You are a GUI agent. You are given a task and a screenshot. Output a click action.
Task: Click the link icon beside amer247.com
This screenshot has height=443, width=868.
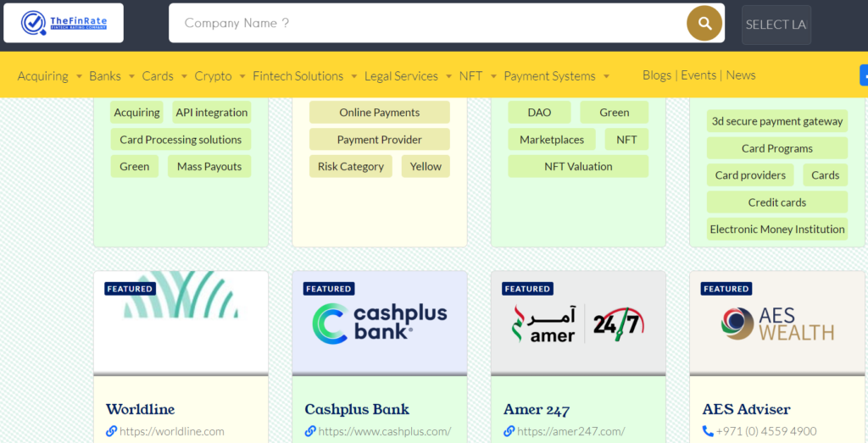click(x=509, y=431)
